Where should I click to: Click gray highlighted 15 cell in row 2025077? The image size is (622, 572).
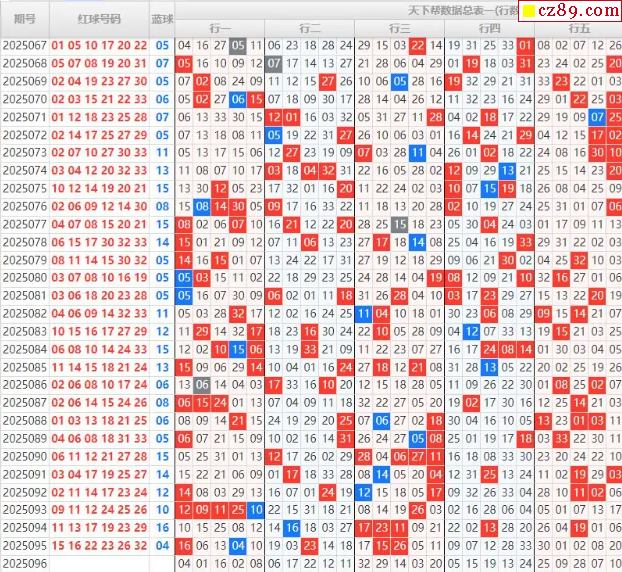coord(399,225)
